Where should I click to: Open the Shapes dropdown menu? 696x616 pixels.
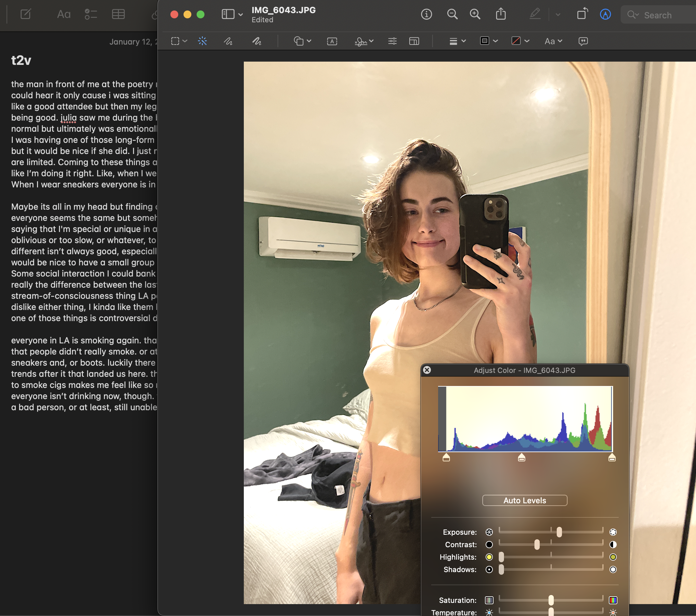point(302,41)
